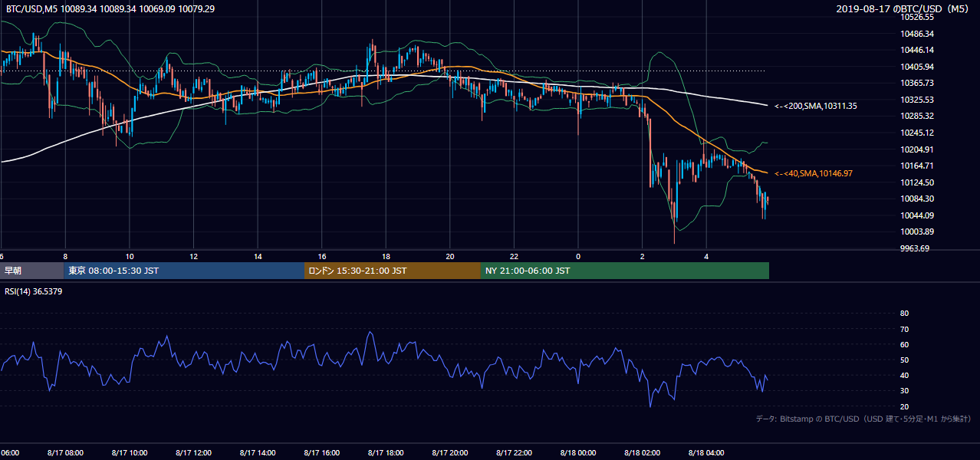This screenshot has width=980, height=460.
Task: Click RSI axis level 60
Action: click(x=904, y=344)
